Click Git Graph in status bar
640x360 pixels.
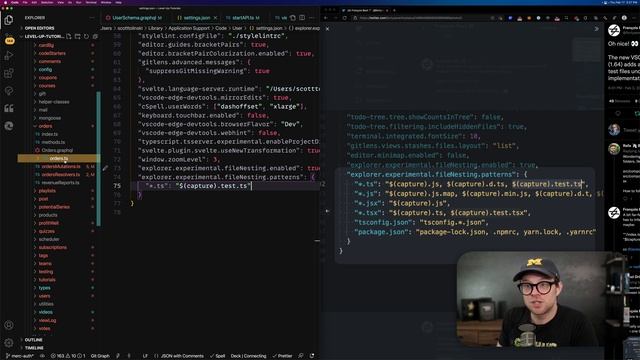click(100, 356)
